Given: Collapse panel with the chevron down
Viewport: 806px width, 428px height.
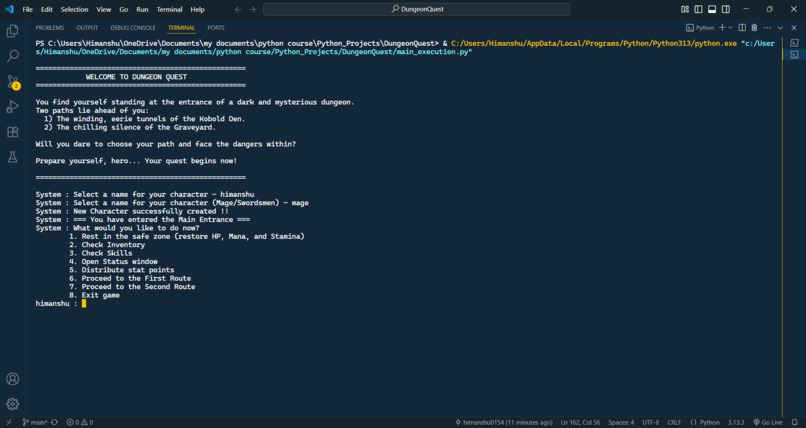Looking at the screenshot, I should click(x=780, y=28).
